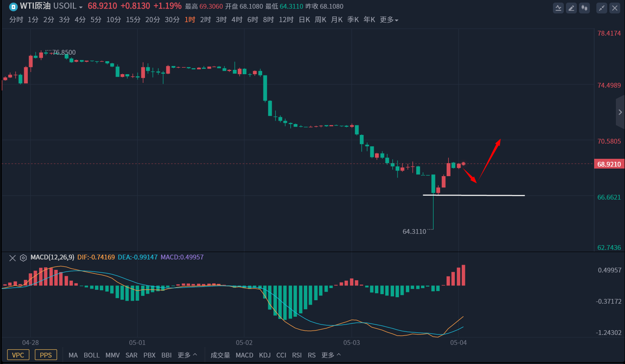Enable the MMV main indicator
625x364 pixels.
tap(112, 355)
